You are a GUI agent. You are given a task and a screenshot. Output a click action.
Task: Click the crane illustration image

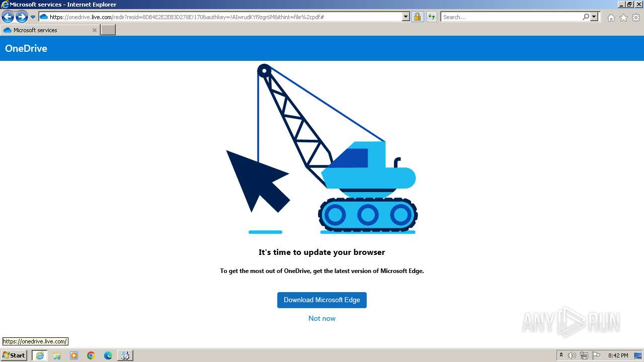(x=322, y=149)
